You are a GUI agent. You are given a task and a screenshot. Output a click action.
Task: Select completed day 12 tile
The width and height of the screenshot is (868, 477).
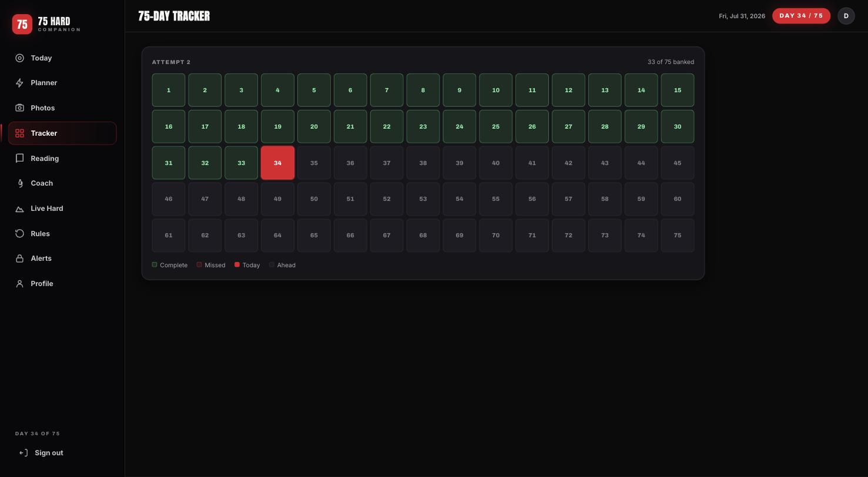[568, 90]
